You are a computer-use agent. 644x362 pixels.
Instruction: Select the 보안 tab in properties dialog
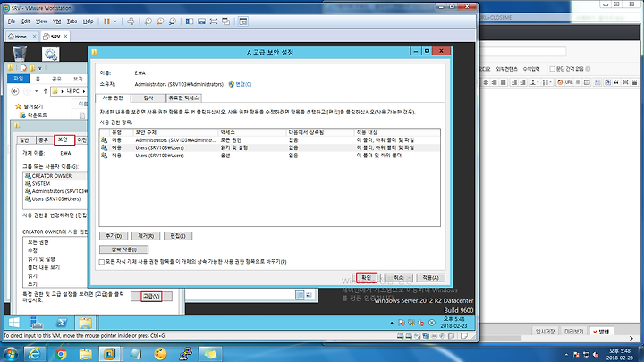pos(64,140)
